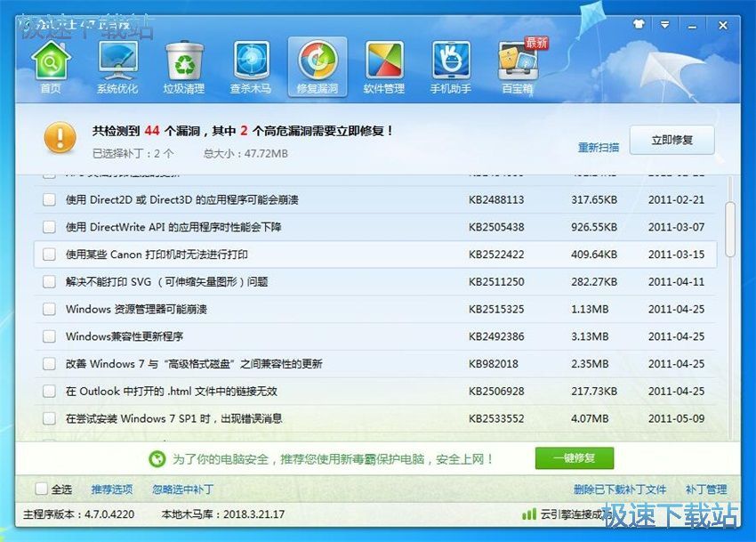Click the 立即修复 button
Image resolution: width=756 pixels, height=542 pixels.
tap(672, 140)
